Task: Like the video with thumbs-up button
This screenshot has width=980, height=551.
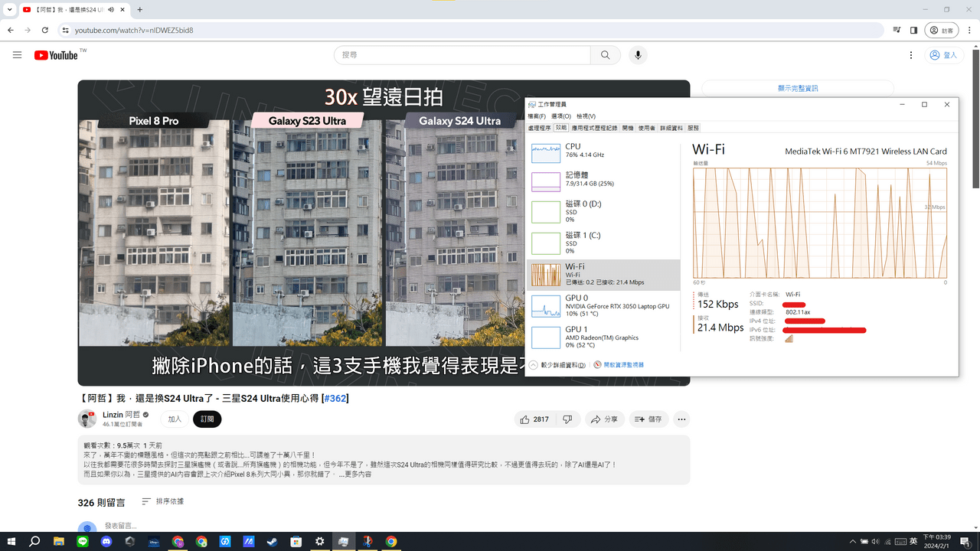Action: tap(534, 419)
